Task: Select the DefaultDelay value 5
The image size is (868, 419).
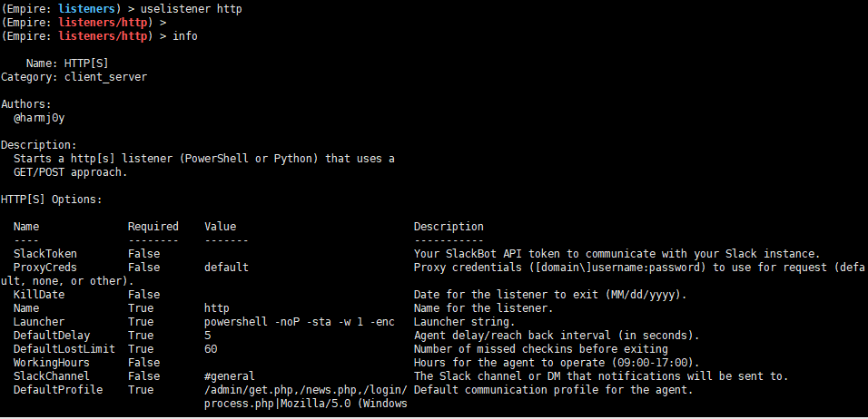Action: [x=208, y=335]
